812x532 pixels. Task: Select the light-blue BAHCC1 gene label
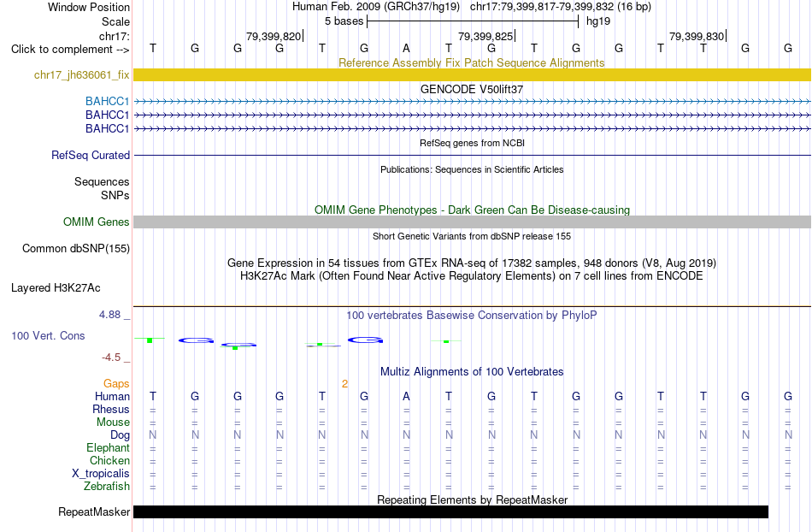[107, 101]
